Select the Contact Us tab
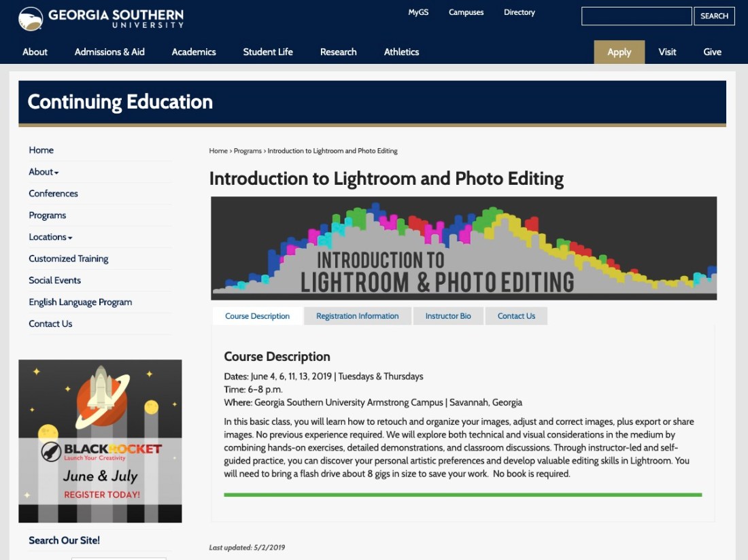This screenshot has width=748, height=560. pos(516,316)
